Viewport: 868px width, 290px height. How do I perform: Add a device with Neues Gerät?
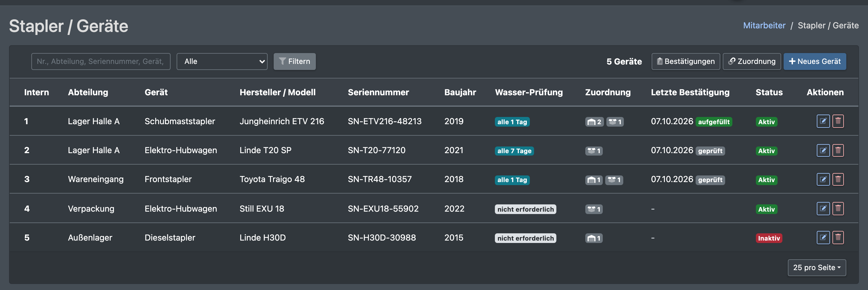tap(814, 61)
